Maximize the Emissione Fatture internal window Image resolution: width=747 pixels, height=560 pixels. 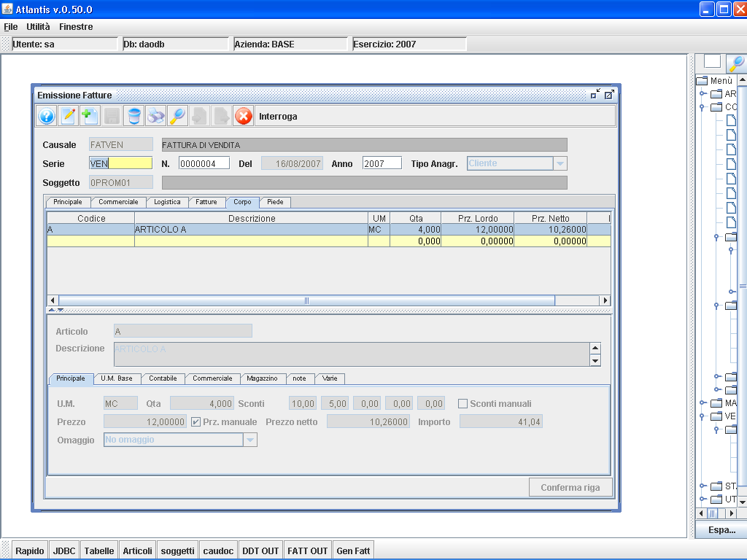(x=609, y=95)
